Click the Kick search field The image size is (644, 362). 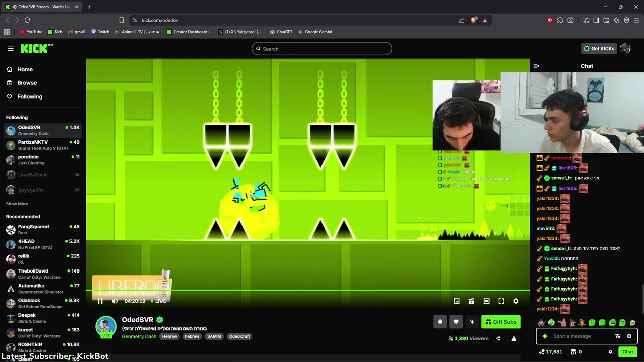pos(322,49)
